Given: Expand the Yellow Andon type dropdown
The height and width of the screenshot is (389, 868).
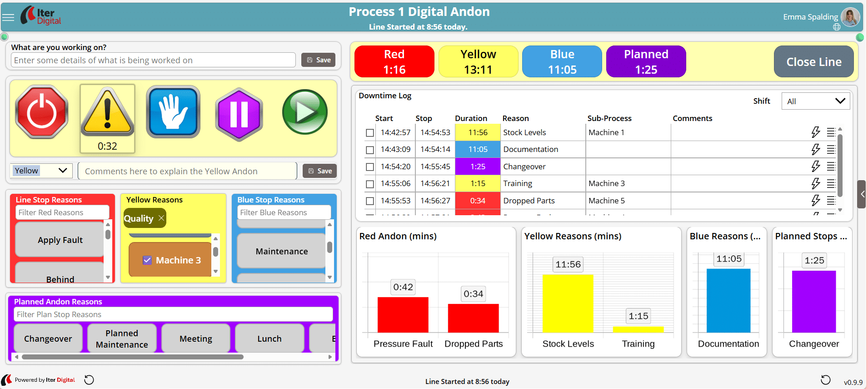Looking at the screenshot, I should [x=40, y=171].
